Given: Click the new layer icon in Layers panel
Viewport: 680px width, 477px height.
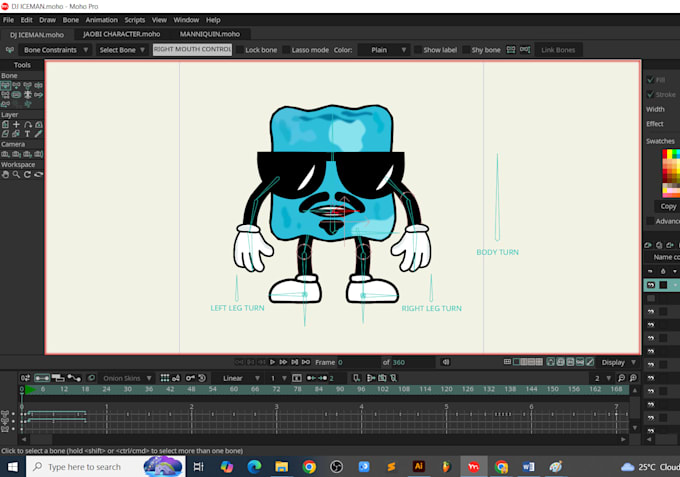Looking at the screenshot, I should tap(648, 245).
